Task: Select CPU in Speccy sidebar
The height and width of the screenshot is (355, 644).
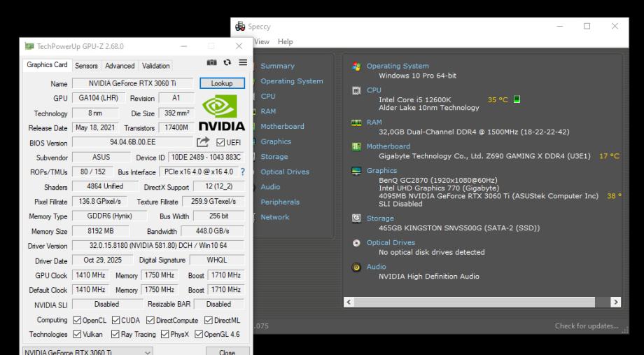Action: pos(268,96)
